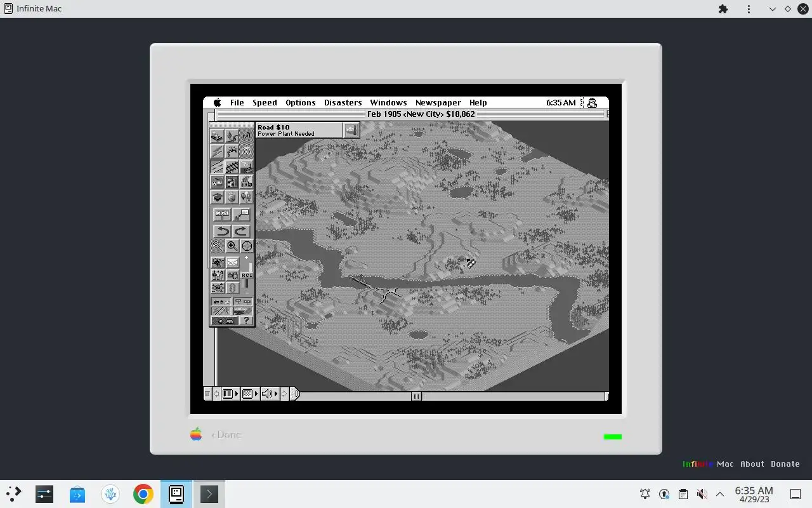The image size is (812, 508).
Task: Select the Rails tool
Action: coord(232,166)
